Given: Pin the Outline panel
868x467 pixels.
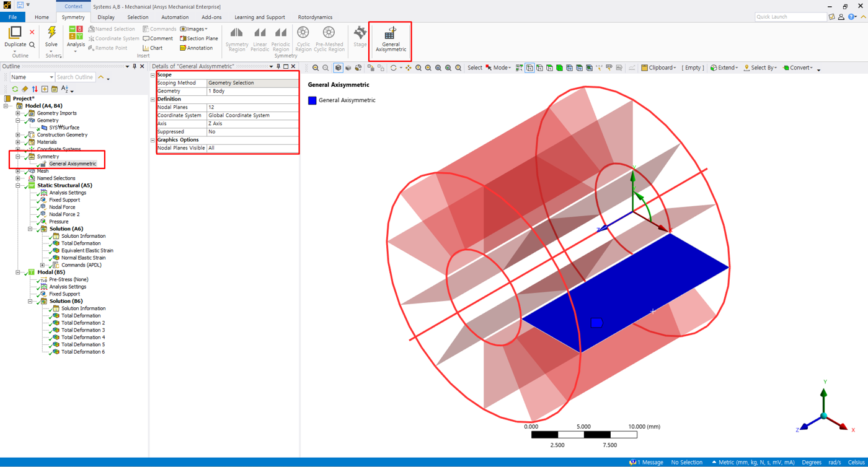Looking at the screenshot, I should 135,66.
